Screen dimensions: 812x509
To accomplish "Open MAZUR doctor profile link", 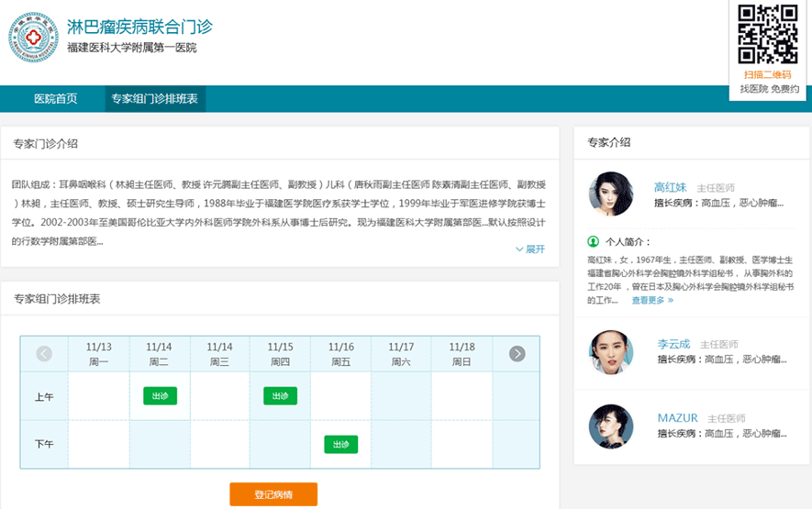I will coord(677,418).
